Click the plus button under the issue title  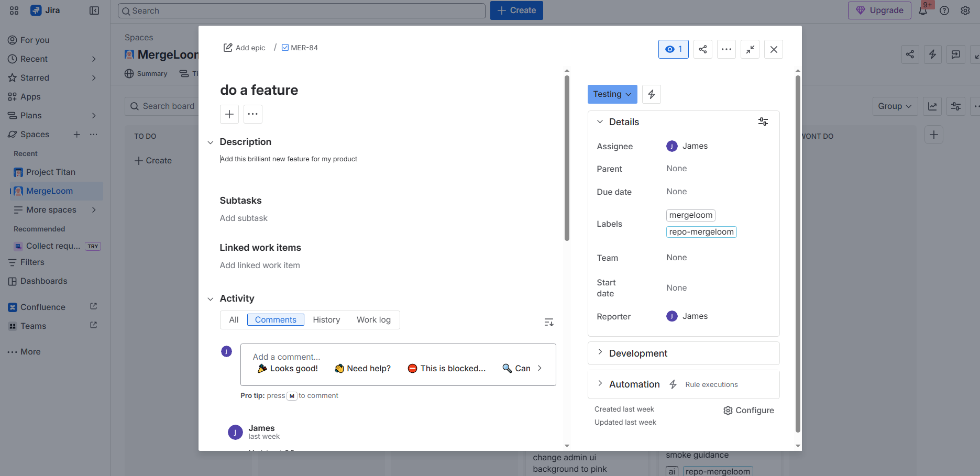click(229, 114)
